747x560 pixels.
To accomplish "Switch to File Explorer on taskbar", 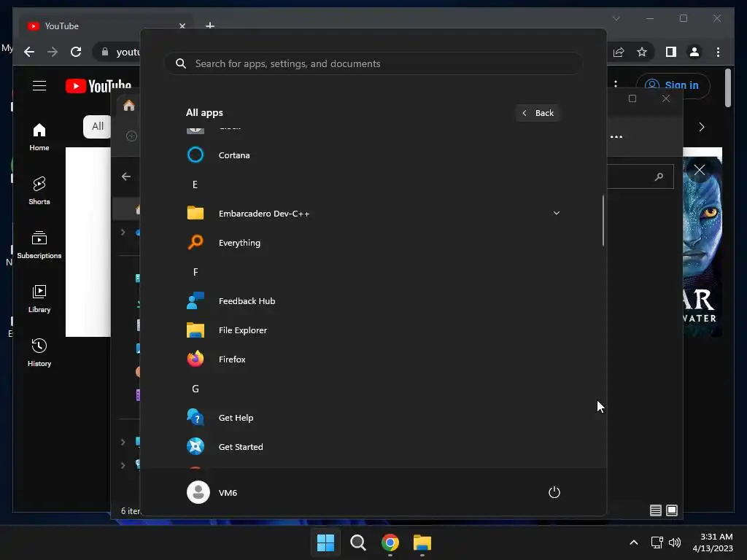I will coord(422,542).
